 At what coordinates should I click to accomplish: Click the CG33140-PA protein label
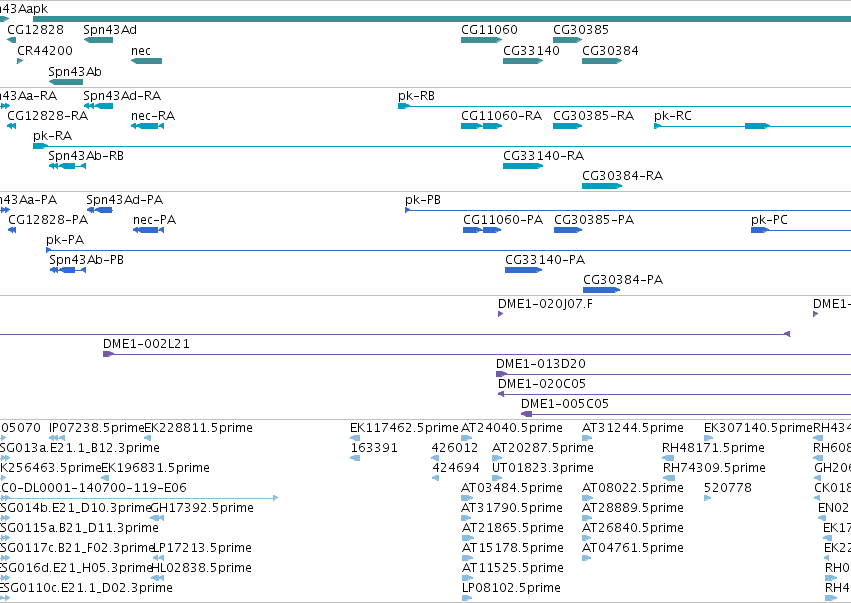pos(545,260)
